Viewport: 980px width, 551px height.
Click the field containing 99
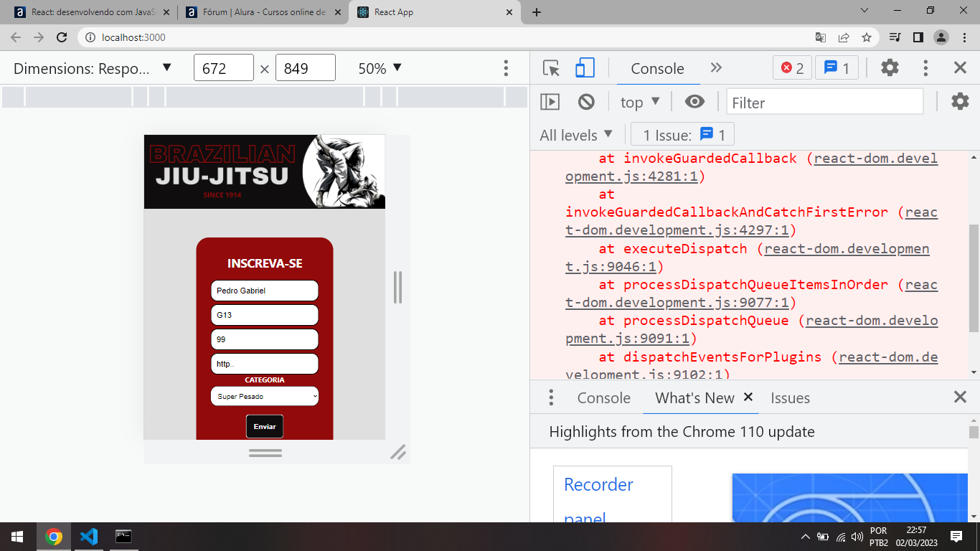(x=265, y=339)
